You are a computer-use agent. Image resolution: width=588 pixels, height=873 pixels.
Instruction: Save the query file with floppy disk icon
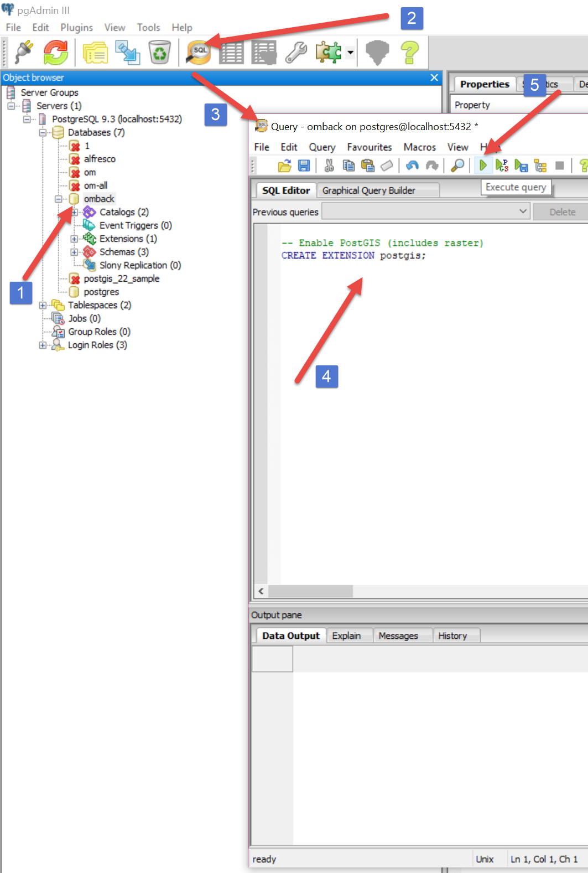304,165
